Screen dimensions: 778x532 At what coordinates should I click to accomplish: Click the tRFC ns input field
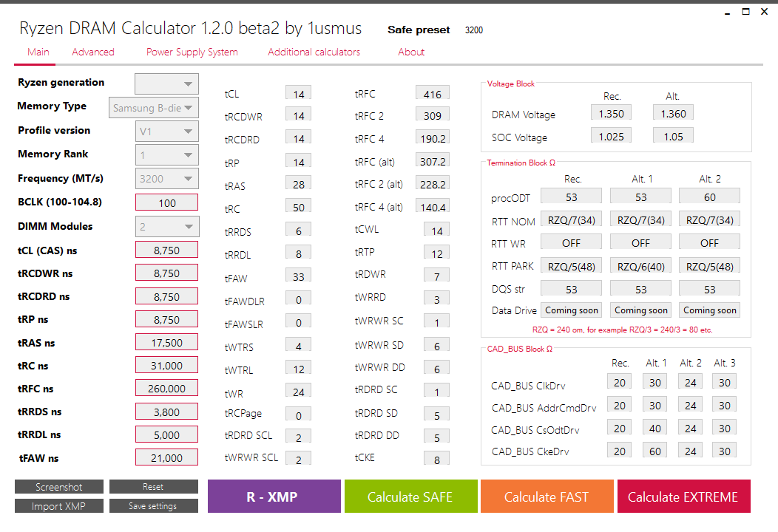(166, 388)
